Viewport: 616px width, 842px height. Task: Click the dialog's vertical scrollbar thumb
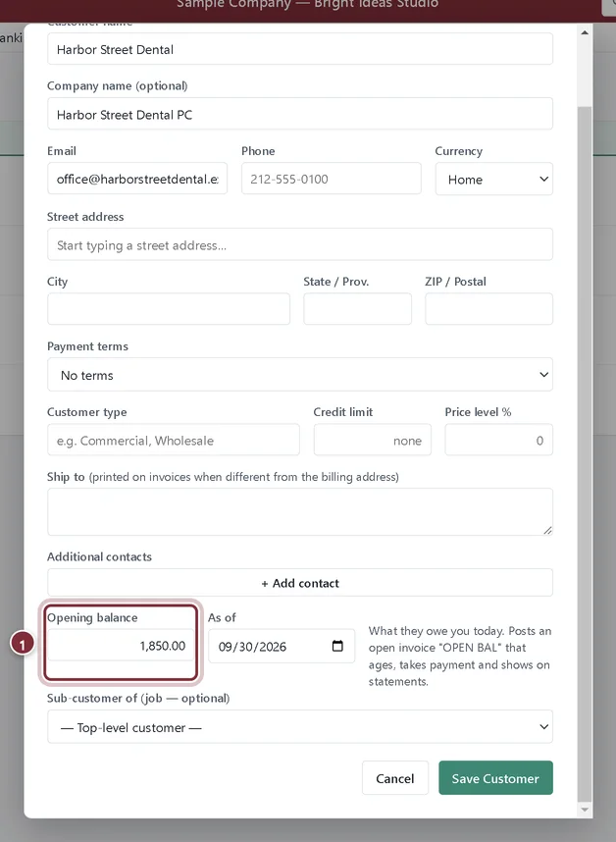click(x=585, y=452)
